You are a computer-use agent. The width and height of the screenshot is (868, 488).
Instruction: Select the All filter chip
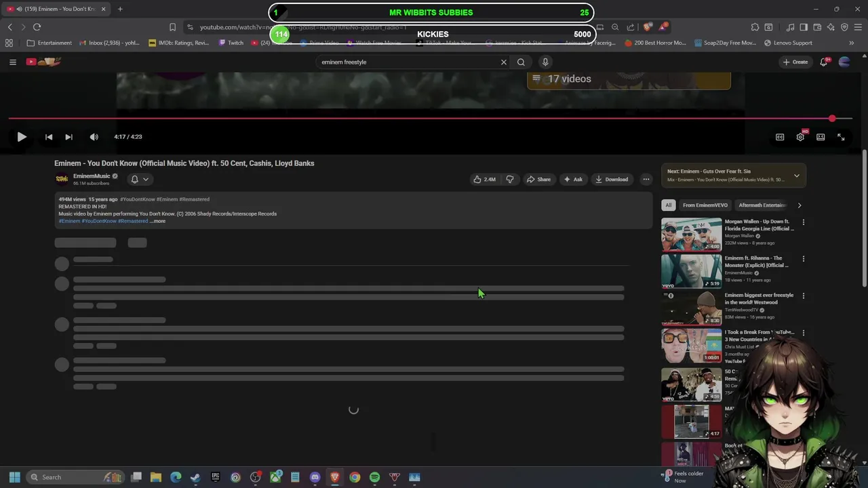pyautogui.click(x=669, y=205)
